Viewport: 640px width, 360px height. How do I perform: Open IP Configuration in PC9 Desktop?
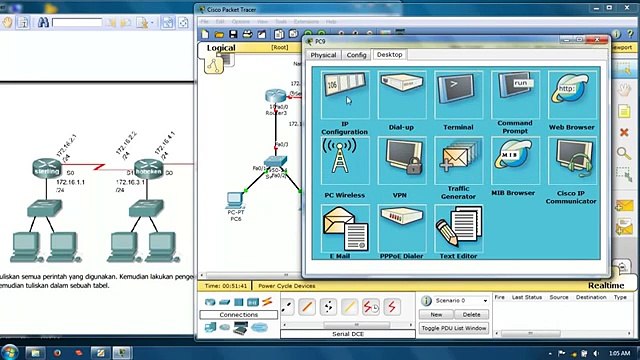[x=345, y=95]
